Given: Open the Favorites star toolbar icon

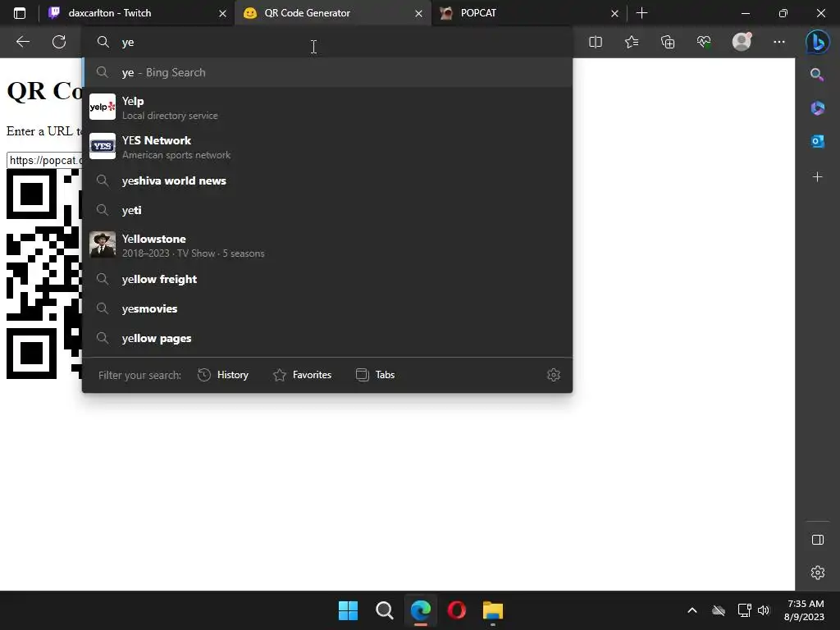Looking at the screenshot, I should coord(632,42).
